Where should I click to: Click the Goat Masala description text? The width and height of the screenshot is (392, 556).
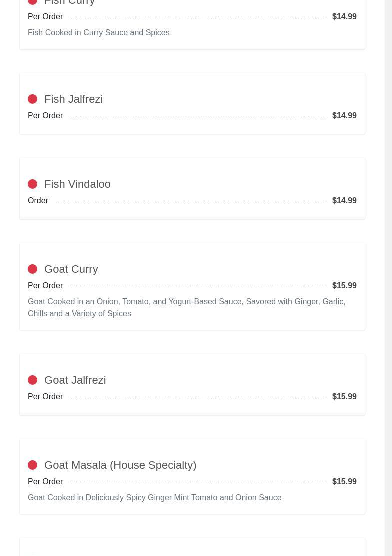pyautogui.click(x=154, y=498)
